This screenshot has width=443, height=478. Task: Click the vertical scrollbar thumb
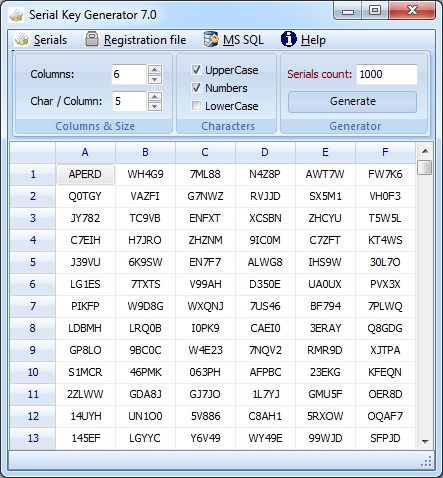[425, 167]
